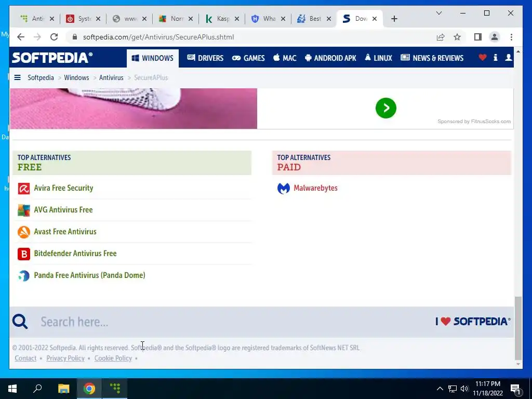532x399 pixels.
Task: Go back to previous page
Action: click(x=21, y=37)
